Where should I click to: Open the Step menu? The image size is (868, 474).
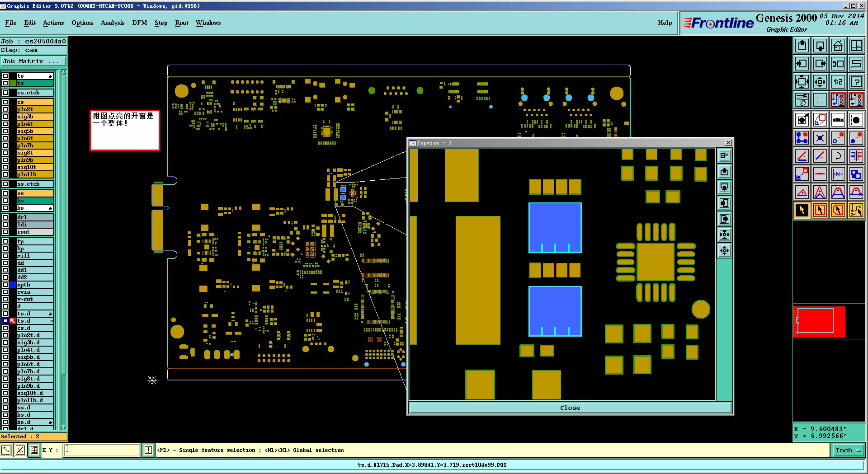[x=161, y=23]
